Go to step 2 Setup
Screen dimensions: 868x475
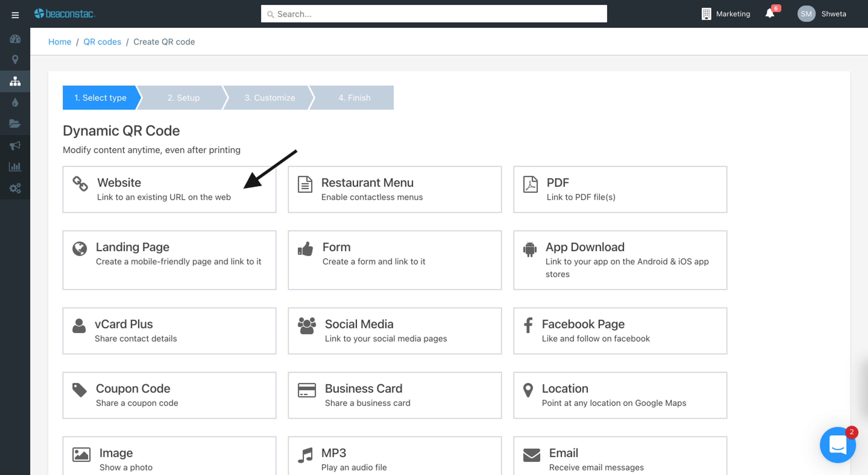[x=183, y=98]
